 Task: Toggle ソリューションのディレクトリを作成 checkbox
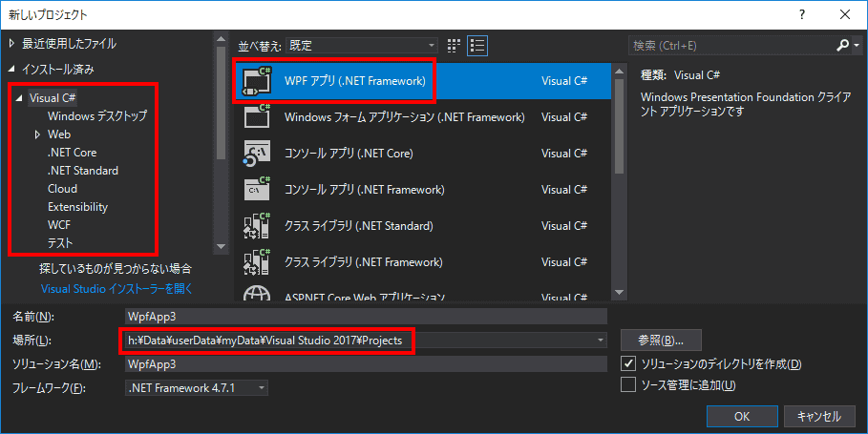pyautogui.click(x=628, y=363)
